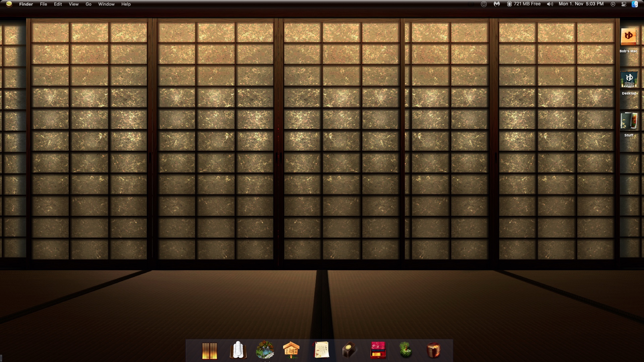Open the garden pond dock icon
Viewport: 644px width, 362px height.
tap(265, 350)
